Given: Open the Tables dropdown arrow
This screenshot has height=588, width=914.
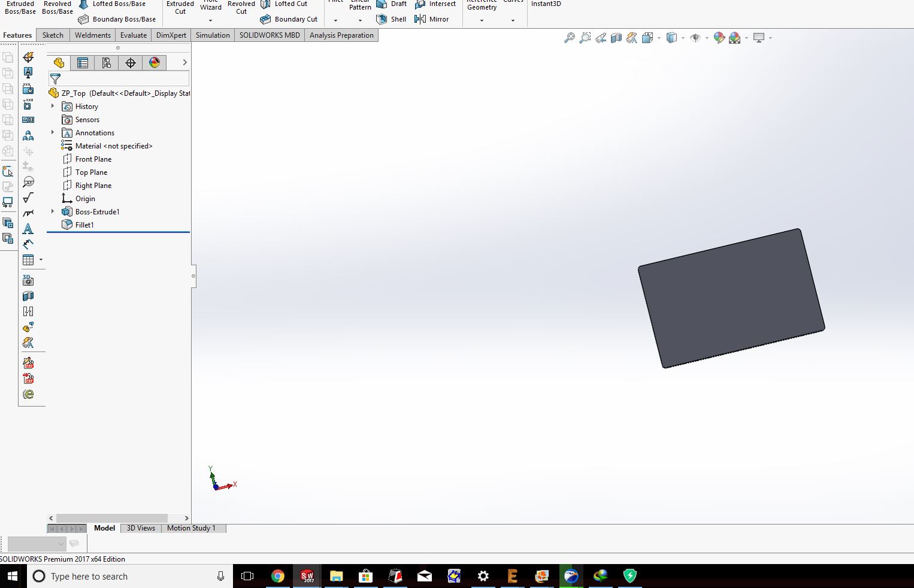Looking at the screenshot, I should tap(41, 260).
